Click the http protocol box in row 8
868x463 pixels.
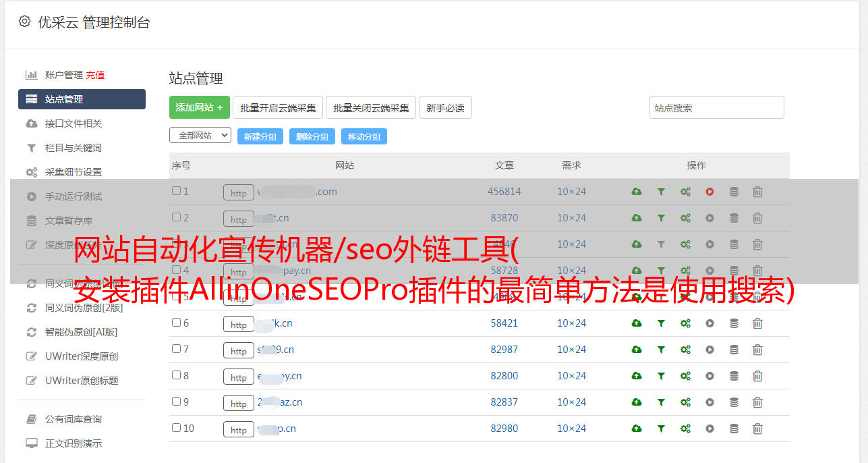pos(239,377)
